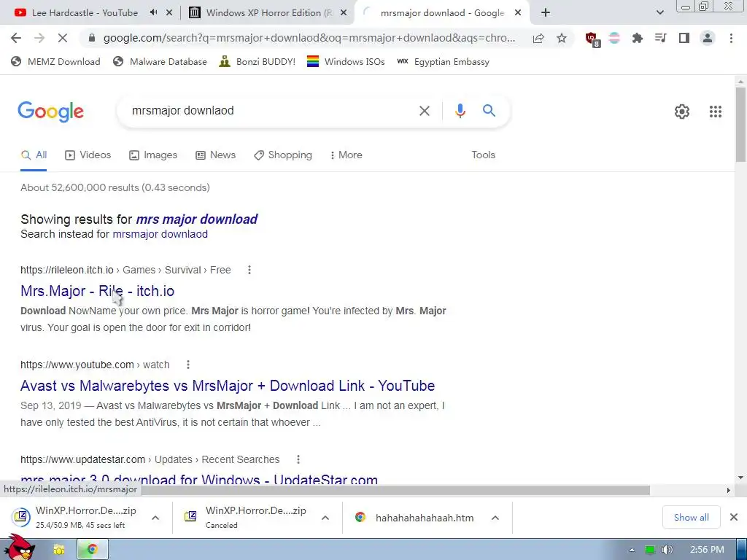Open the More search filters dropdown
747x560 pixels.
click(x=346, y=155)
